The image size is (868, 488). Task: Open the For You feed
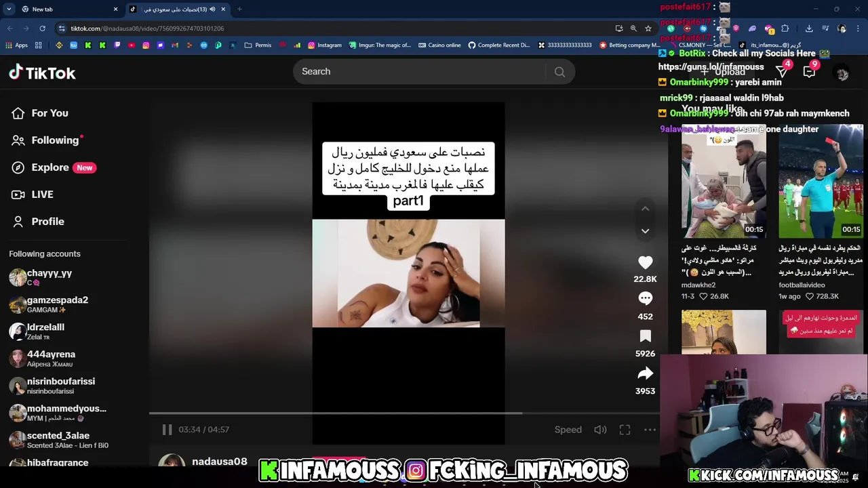pos(41,113)
